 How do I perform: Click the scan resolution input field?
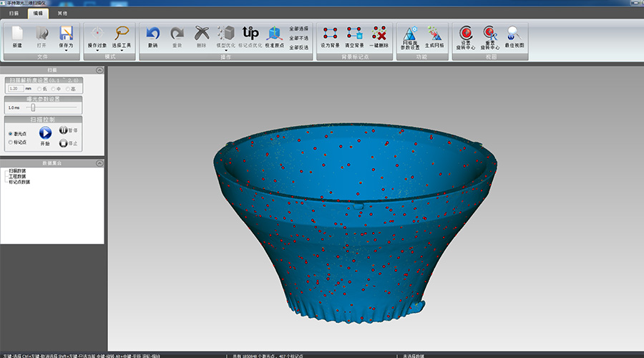tap(17, 89)
